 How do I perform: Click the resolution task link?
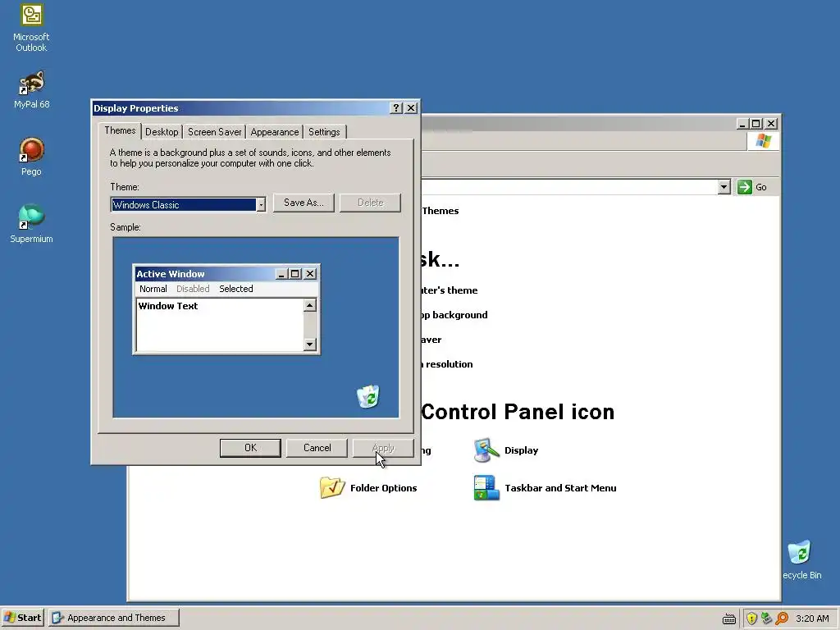coord(448,364)
